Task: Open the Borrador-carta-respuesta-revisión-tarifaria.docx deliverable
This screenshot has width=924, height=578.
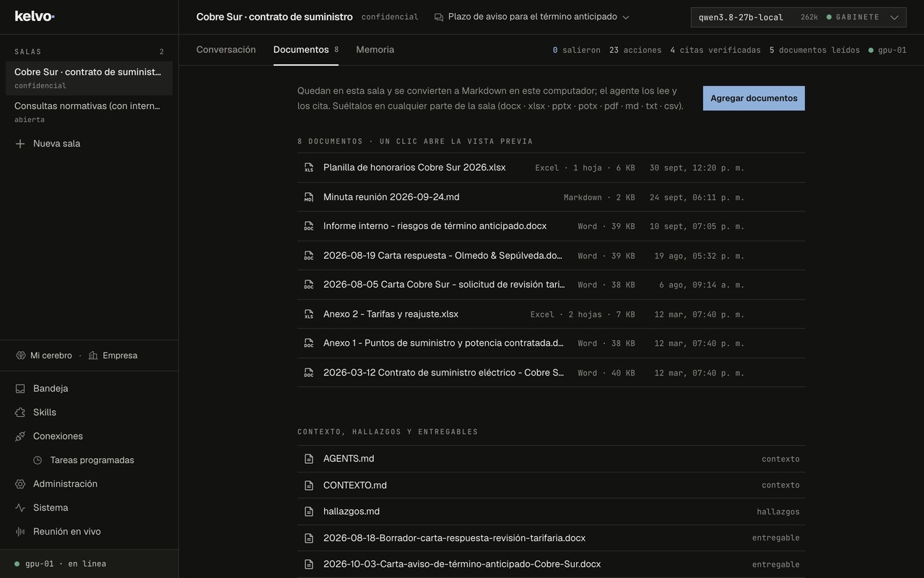Action: 551,538
